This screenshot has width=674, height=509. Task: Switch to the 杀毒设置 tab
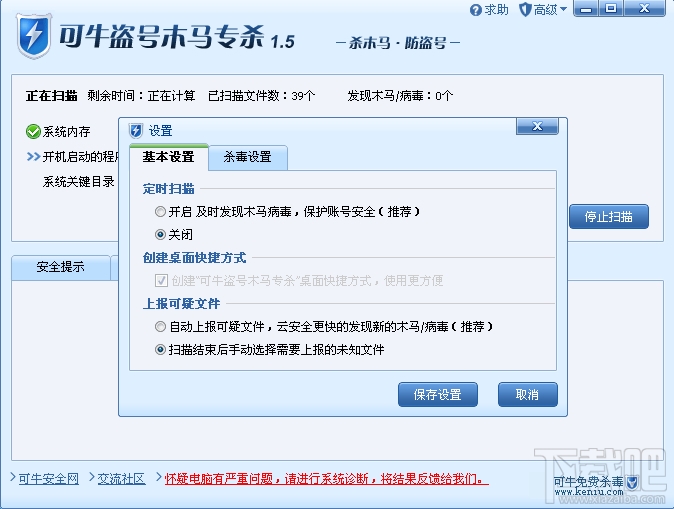pyautogui.click(x=248, y=157)
